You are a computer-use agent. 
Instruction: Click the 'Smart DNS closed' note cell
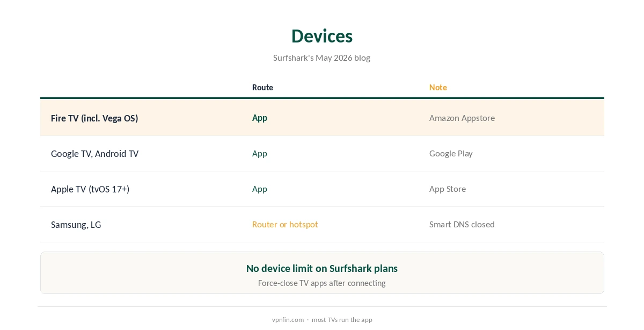click(x=462, y=224)
